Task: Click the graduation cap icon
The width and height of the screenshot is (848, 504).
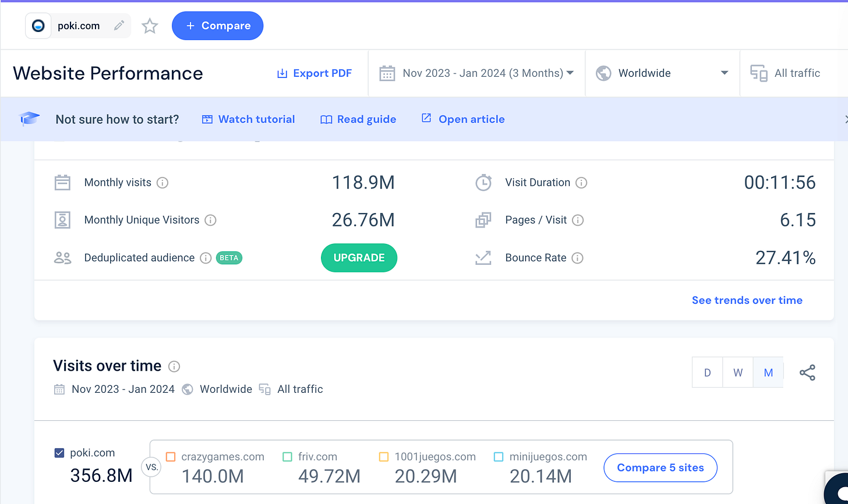Action: pyautogui.click(x=30, y=119)
